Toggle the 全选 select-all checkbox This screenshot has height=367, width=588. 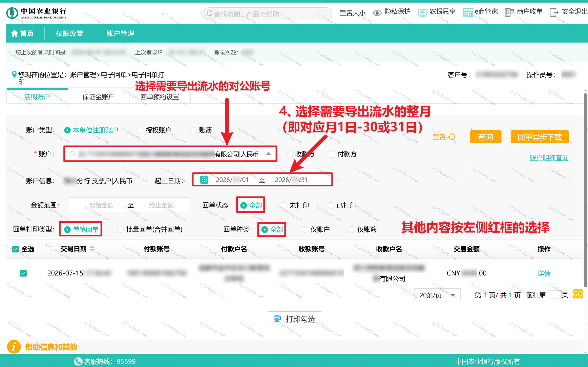[x=15, y=249]
